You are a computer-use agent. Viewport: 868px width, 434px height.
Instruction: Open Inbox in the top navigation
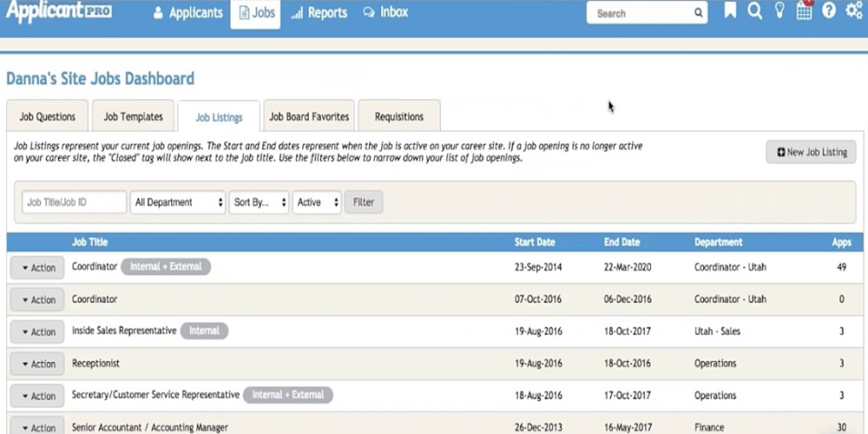[385, 13]
